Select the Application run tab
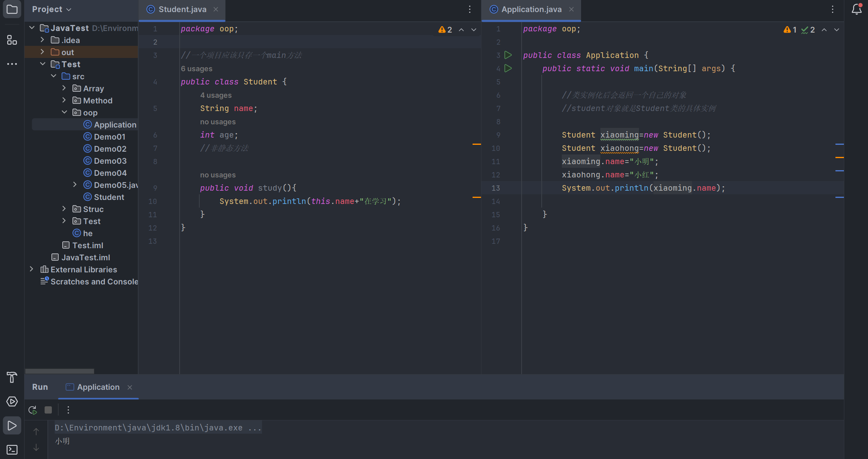 98,387
